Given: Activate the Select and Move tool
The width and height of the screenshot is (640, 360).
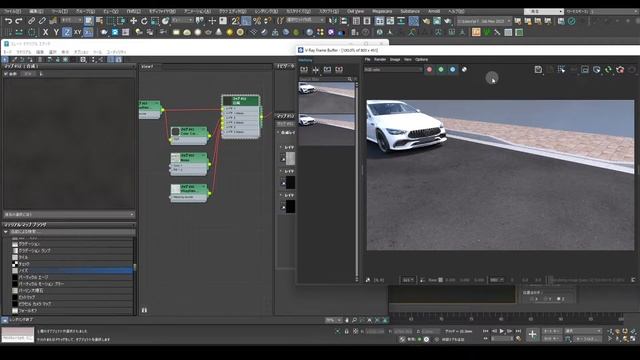Looking at the screenshot, I should click(x=133, y=21).
